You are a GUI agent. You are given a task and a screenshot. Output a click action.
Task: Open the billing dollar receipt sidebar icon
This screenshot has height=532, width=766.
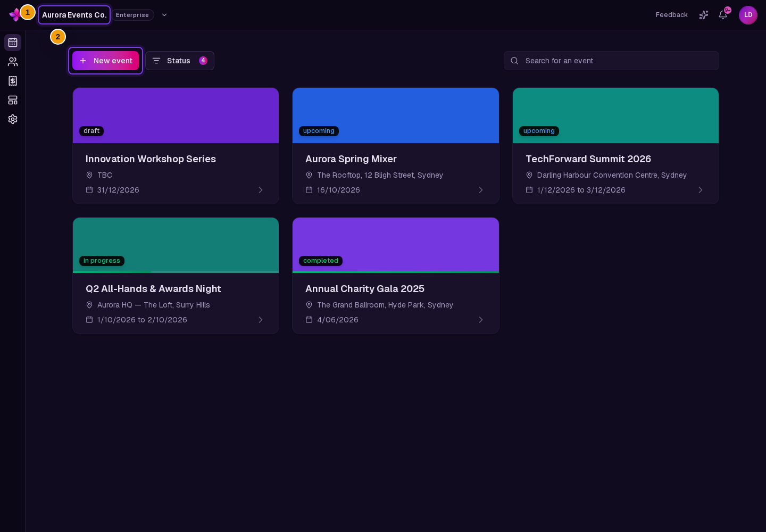click(13, 81)
